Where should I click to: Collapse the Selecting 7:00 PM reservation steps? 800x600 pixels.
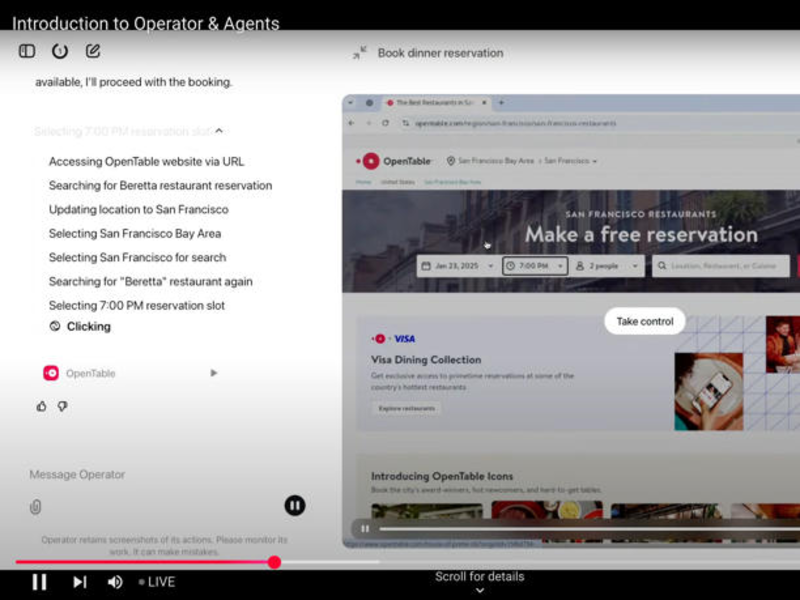pos(219,131)
